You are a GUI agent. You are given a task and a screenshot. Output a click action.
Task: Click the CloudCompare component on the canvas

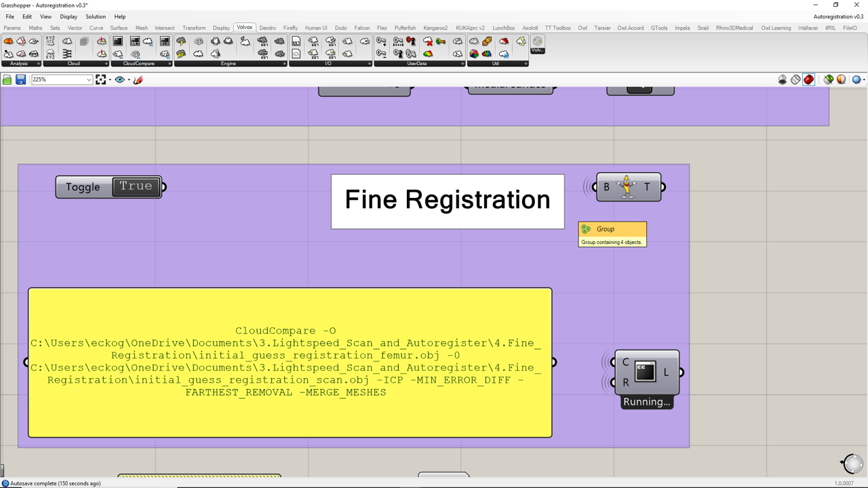click(x=646, y=372)
